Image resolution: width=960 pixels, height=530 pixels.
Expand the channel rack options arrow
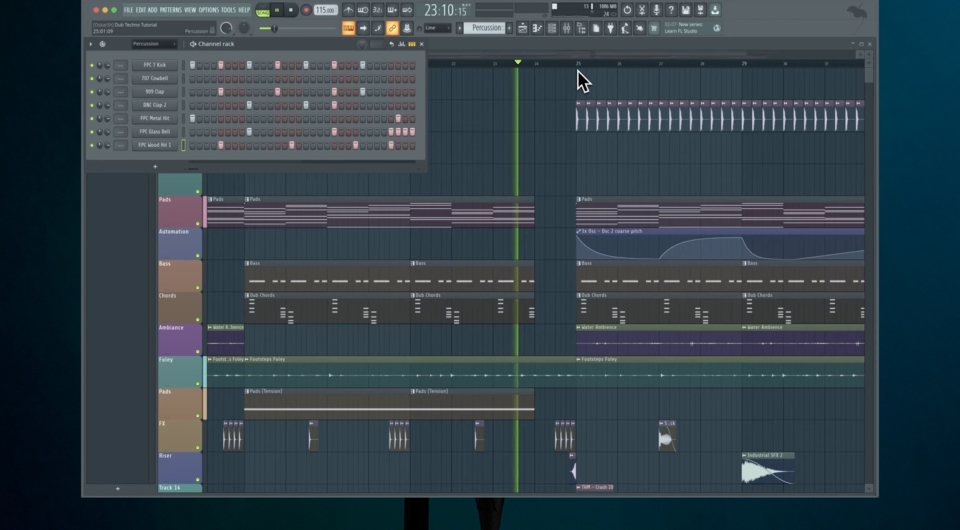point(91,44)
